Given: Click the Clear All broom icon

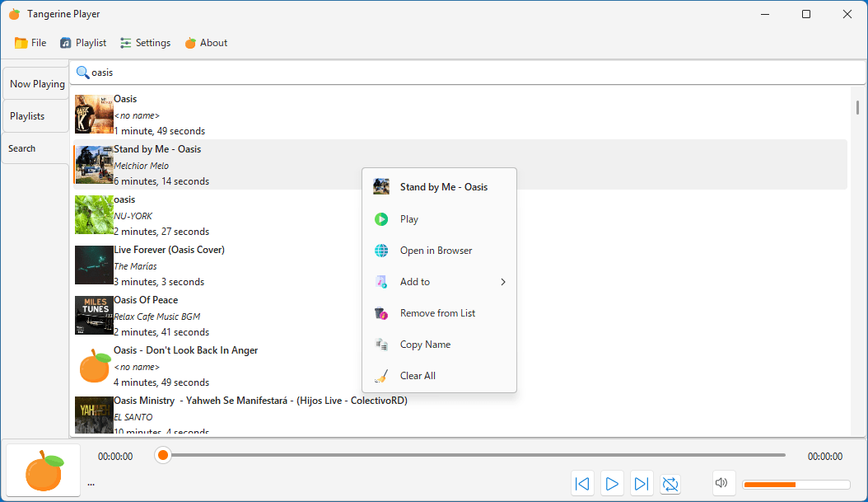Looking at the screenshot, I should click(x=380, y=376).
